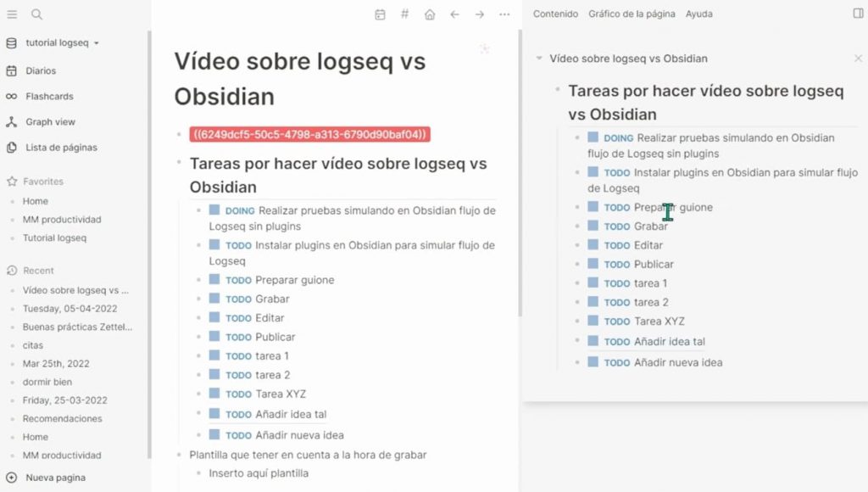This screenshot has height=492, width=868.
Task: Toggle the right sidebar panel icon
Action: point(858,14)
